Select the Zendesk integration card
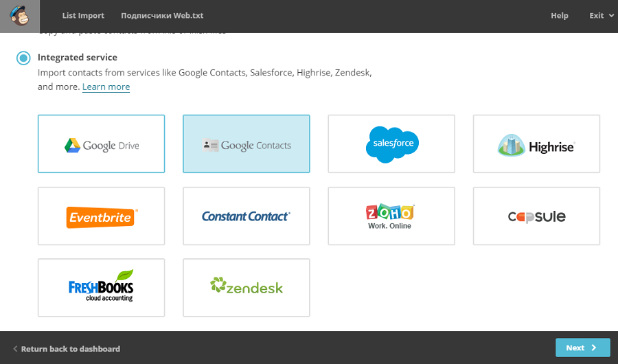 click(x=247, y=288)
